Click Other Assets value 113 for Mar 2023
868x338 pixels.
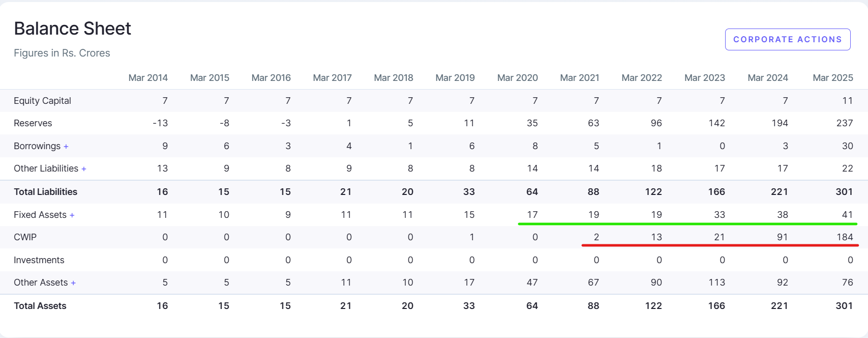click(716, 283)
